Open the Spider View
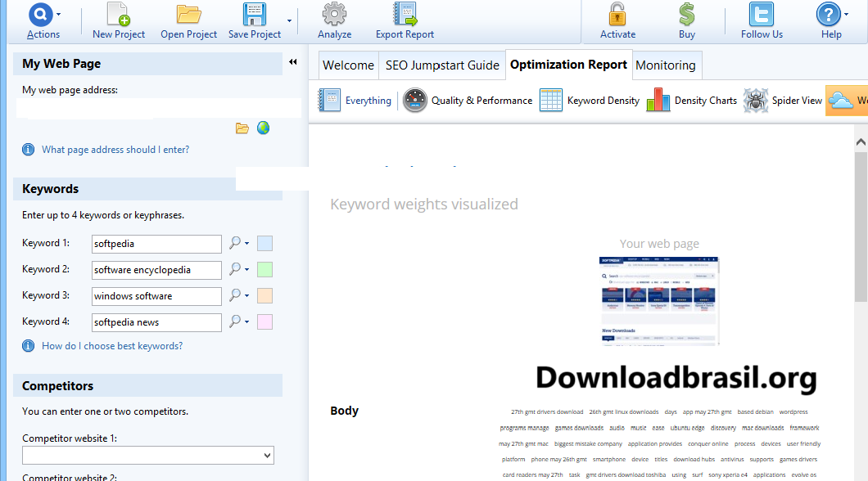This screenshot has width=868, height=481. (x=783, y=101)
